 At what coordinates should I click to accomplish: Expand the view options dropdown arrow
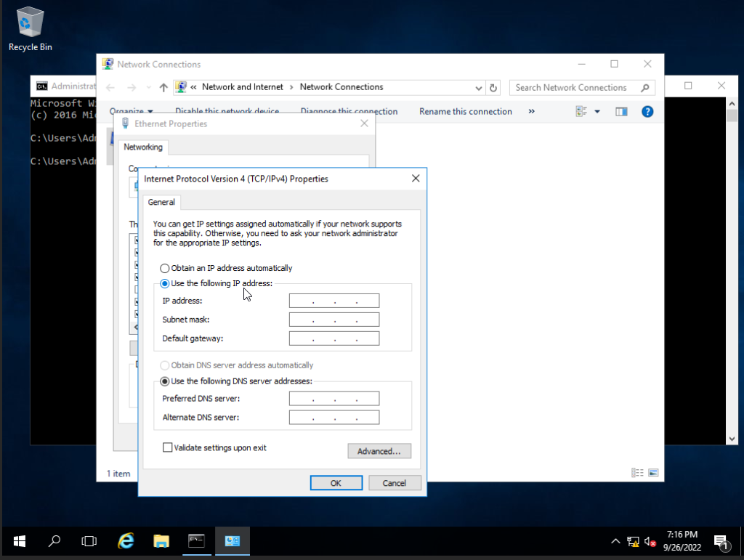pos(597,111)
